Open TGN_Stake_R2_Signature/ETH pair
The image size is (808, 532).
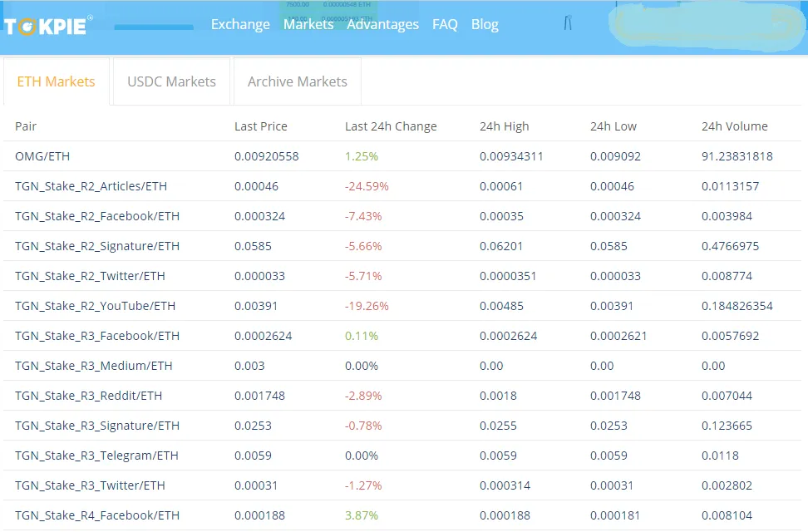pyautogui.click(x=97, y=246)
